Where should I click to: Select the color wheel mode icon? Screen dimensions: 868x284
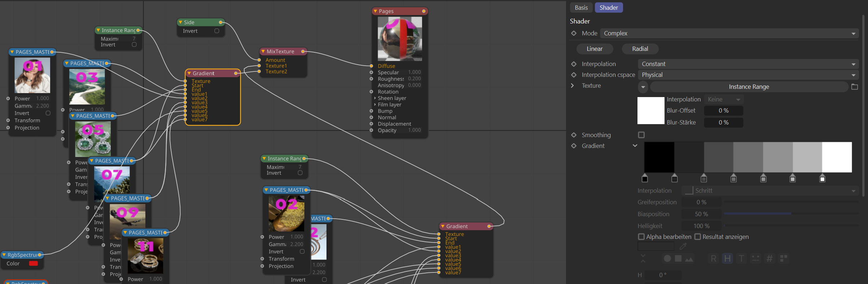[667, 258]
